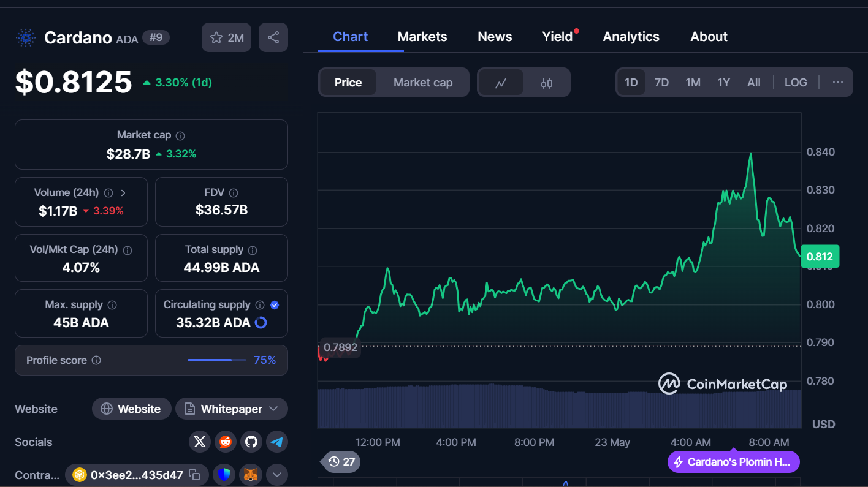Set chart range to 1D
Viewport: 868px width, 487px height.
(x=631, y=83)
